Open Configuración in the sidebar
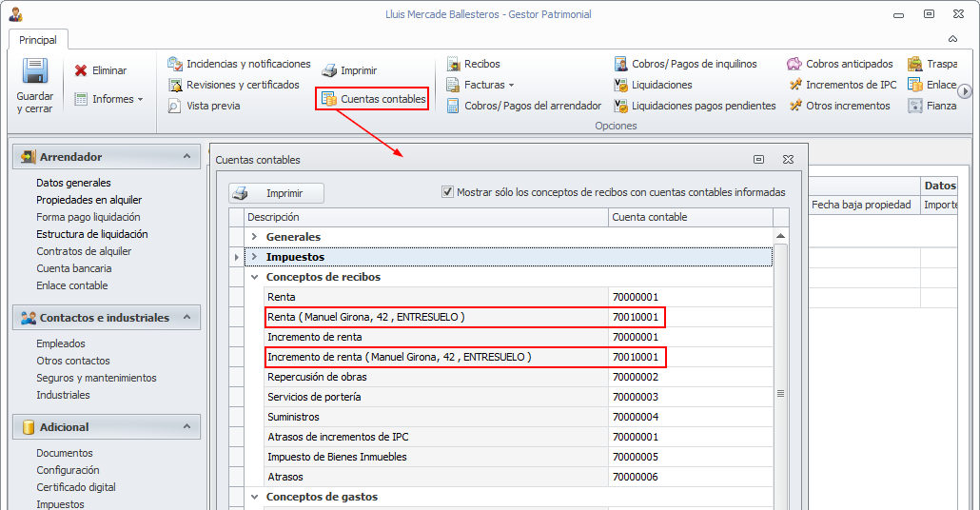Screen dimensions: 980x510 coord(68,470)
